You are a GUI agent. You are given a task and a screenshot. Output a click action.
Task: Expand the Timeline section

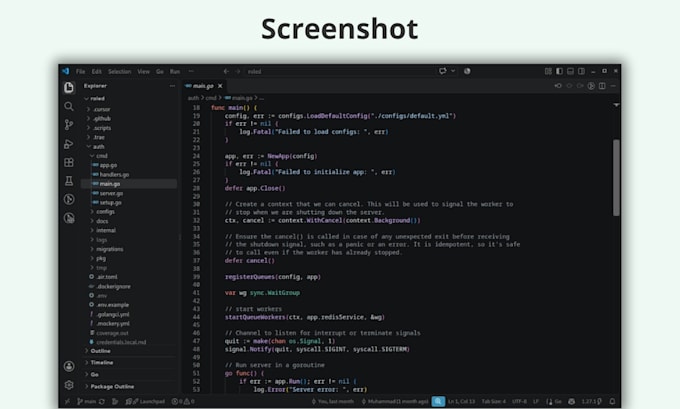(130, 363)
